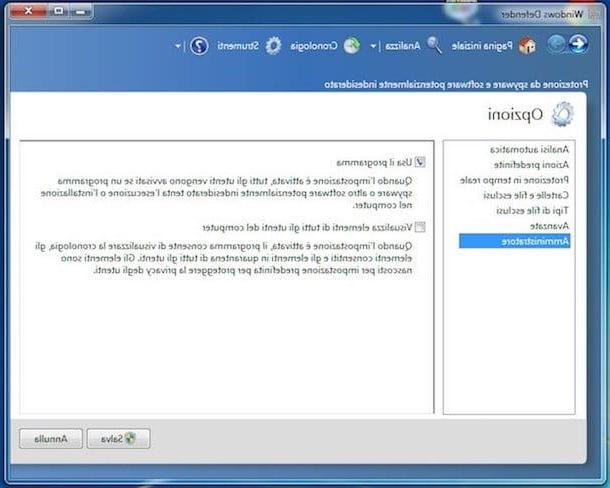
Task: Open the Analizza scan options dropdown arrow
Action: [x=373, y=46]
